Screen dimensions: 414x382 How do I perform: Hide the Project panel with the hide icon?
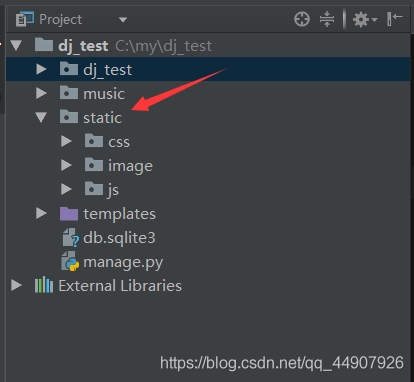click(x=395, y=19)
